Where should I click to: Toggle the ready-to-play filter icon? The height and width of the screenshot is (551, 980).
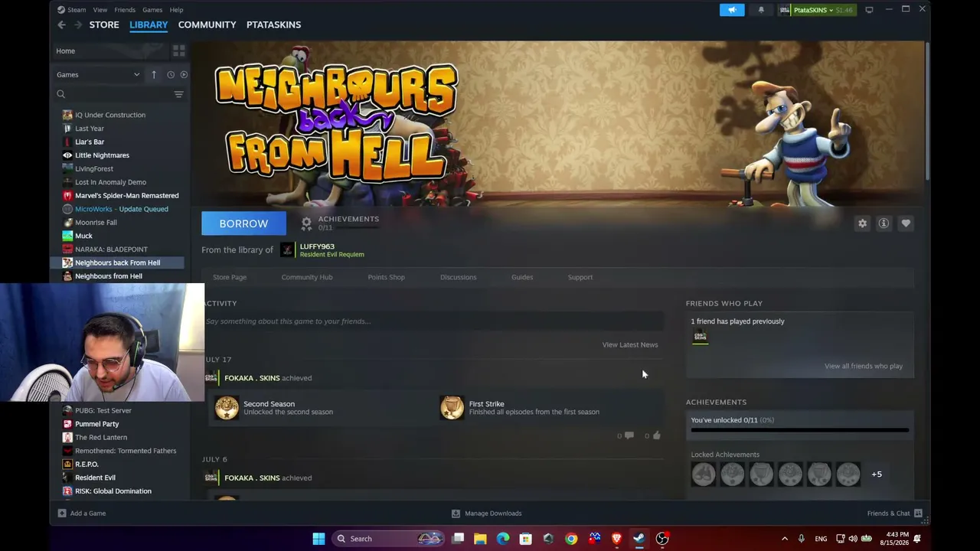tap(184, 74)
